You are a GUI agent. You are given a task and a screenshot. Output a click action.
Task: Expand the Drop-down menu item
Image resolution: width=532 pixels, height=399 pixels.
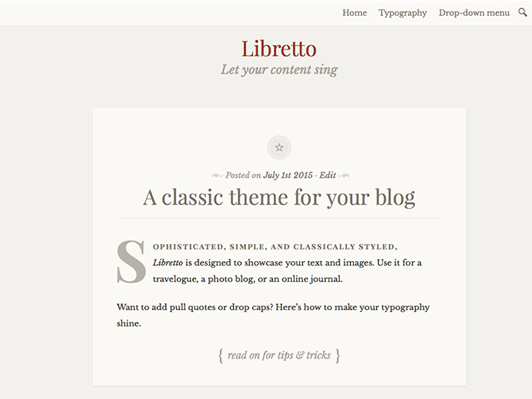474,13
